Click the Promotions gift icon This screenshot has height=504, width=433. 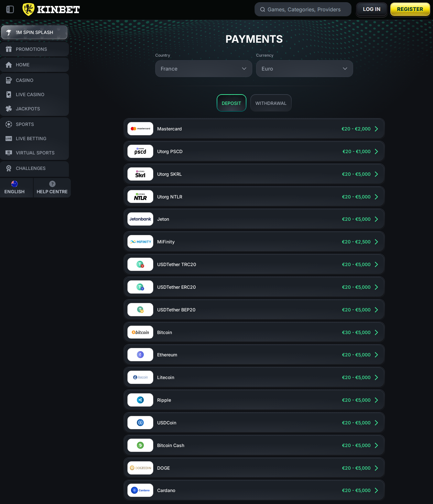[x=9, y=49]
